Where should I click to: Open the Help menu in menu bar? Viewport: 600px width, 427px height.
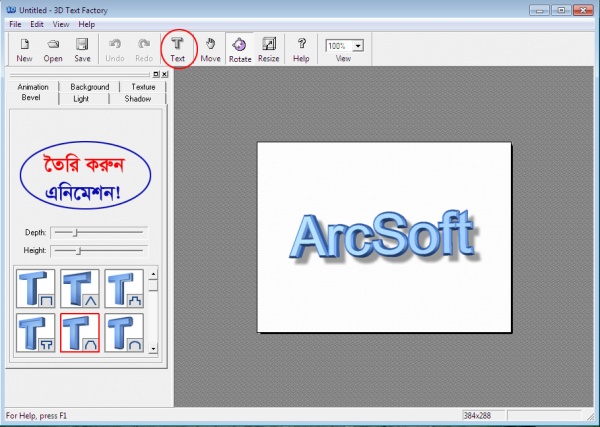tap(86, 24)
